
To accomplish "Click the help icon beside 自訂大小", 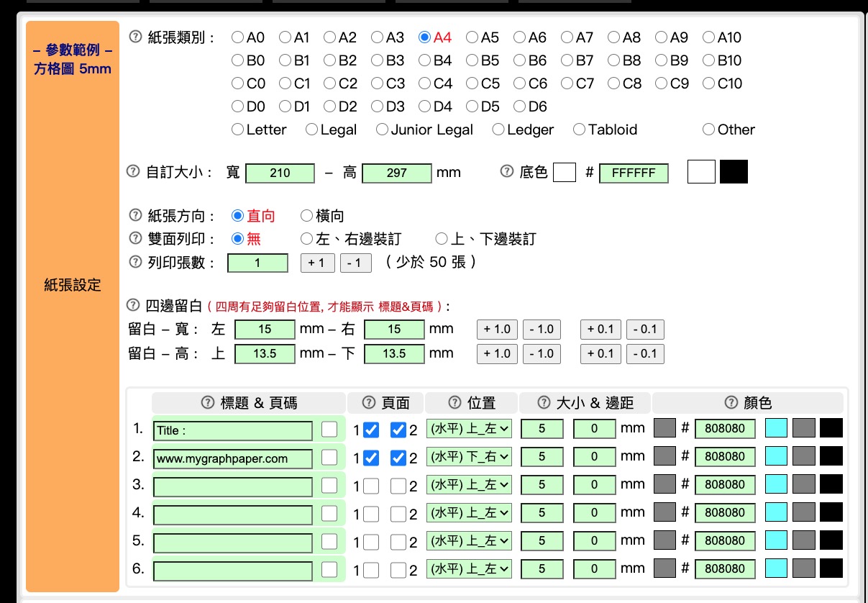I will coord(132,171).
